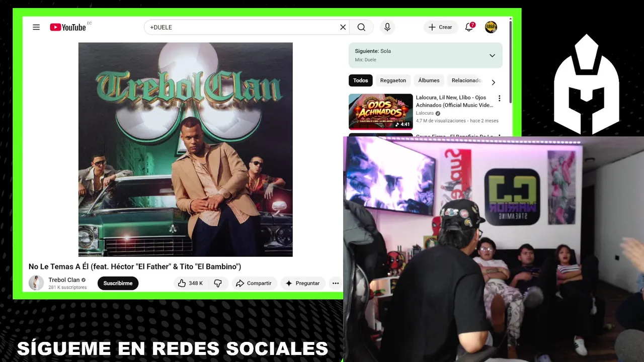Click the Suscribirme button
This screenshot has width=644, height=362.
pos(118,283)
